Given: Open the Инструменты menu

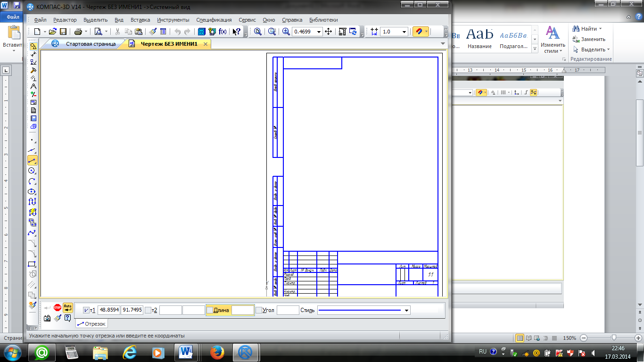Looking at the screenshot, I should pyautogui.click(x=173, y=20).
